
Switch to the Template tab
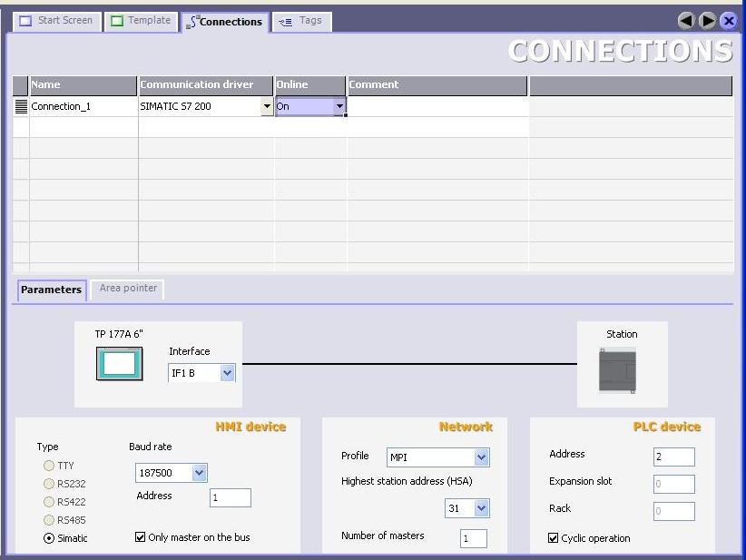point(141,21)
